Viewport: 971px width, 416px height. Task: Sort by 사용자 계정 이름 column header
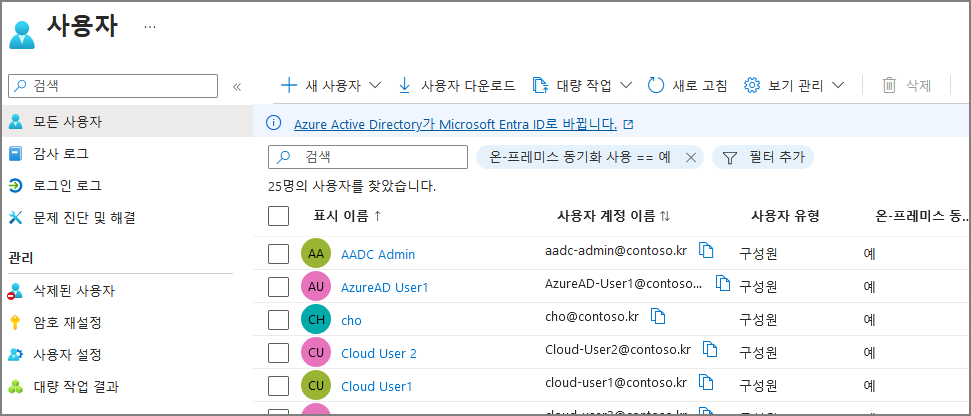(x=614, y=216)
